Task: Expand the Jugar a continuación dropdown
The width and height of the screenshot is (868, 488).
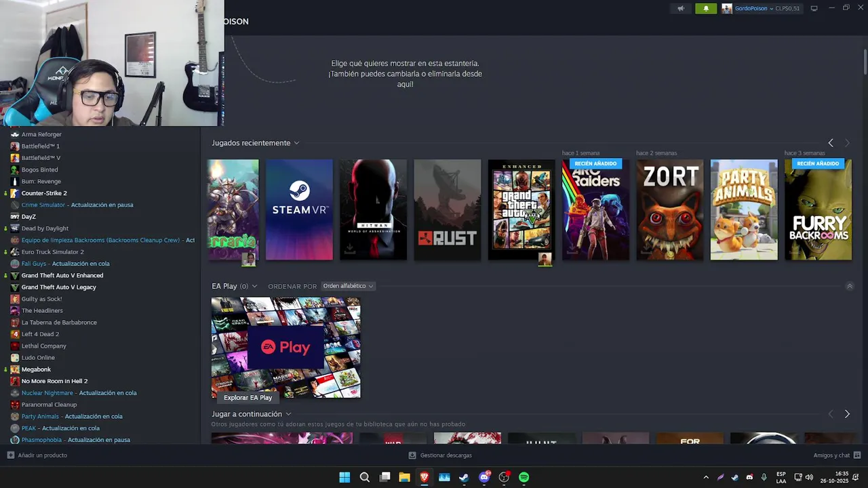Action: [288, 414]
